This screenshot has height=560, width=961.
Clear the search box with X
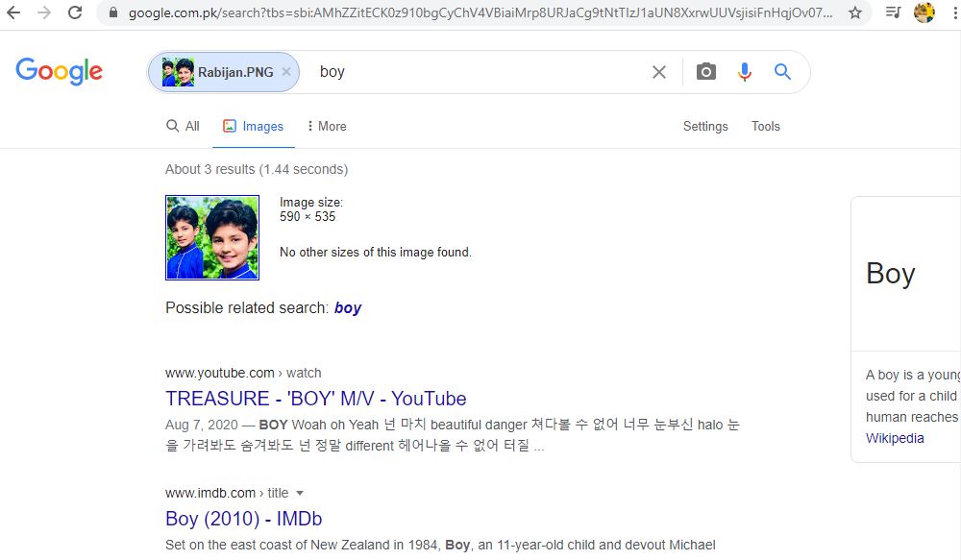659,72
